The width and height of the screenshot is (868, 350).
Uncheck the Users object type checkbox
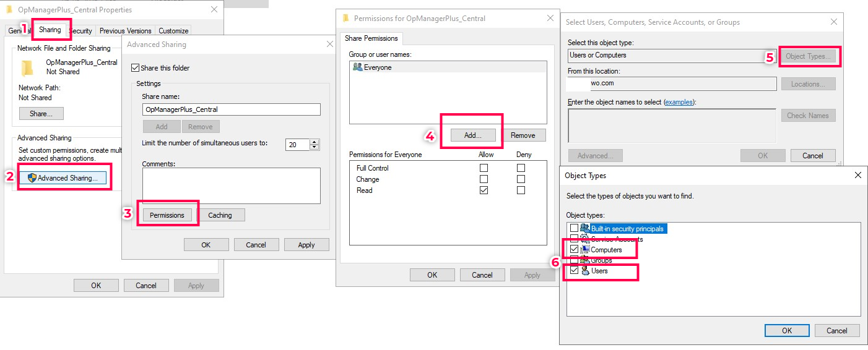(574, 270)
